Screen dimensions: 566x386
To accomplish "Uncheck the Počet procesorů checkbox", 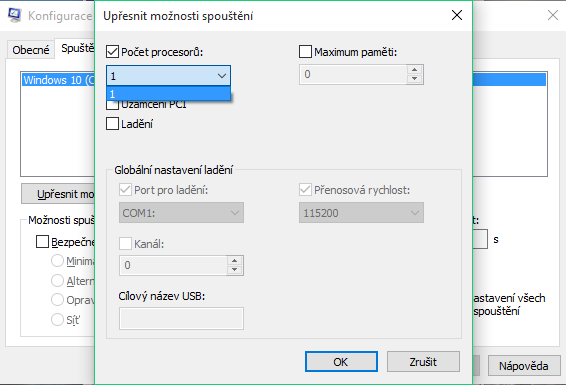I will click(112, 52).
